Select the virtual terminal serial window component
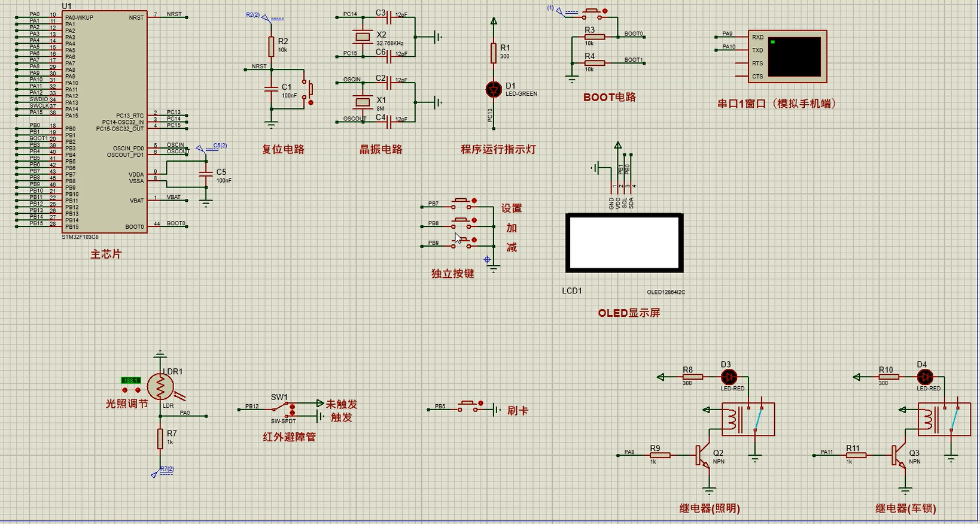The image size is (980, 524). click(x=787, y=56)
